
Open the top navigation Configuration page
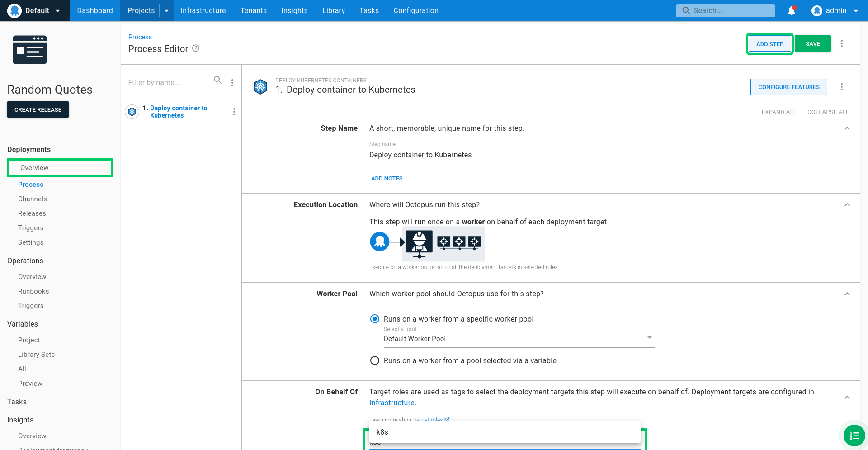coord(416,10)
